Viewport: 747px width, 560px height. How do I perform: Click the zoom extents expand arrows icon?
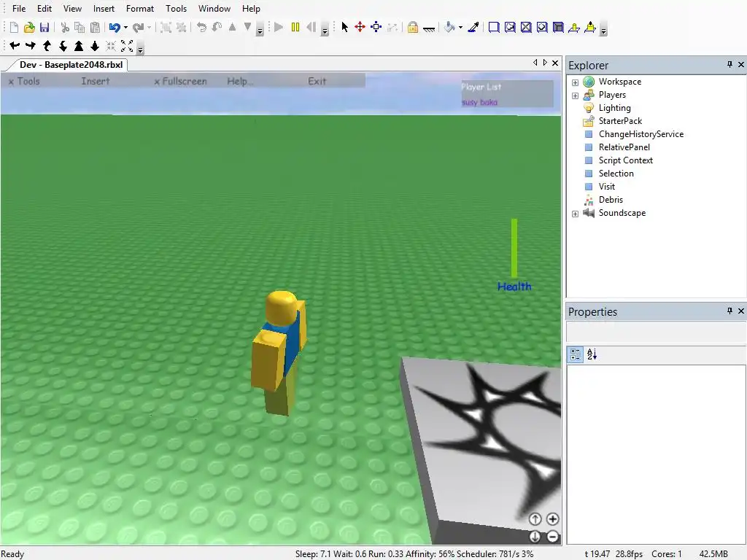(x=127, y=46)
